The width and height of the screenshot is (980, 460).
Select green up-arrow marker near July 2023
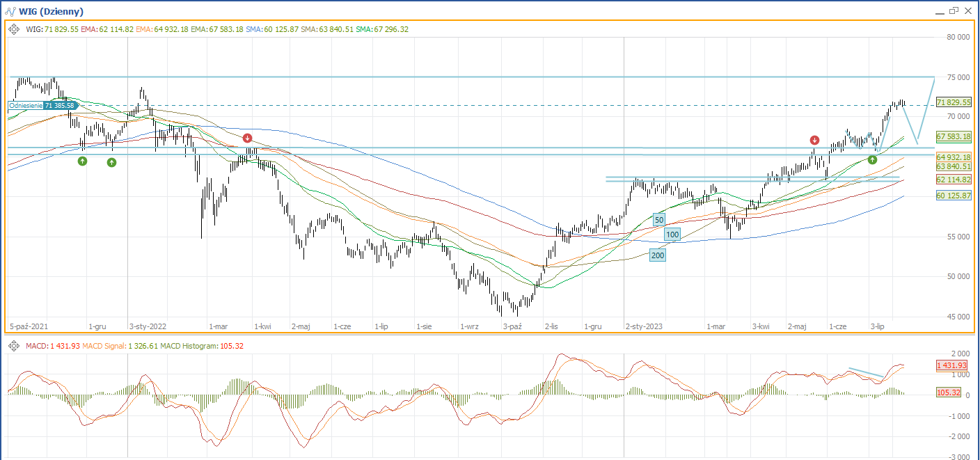(872, 159)
